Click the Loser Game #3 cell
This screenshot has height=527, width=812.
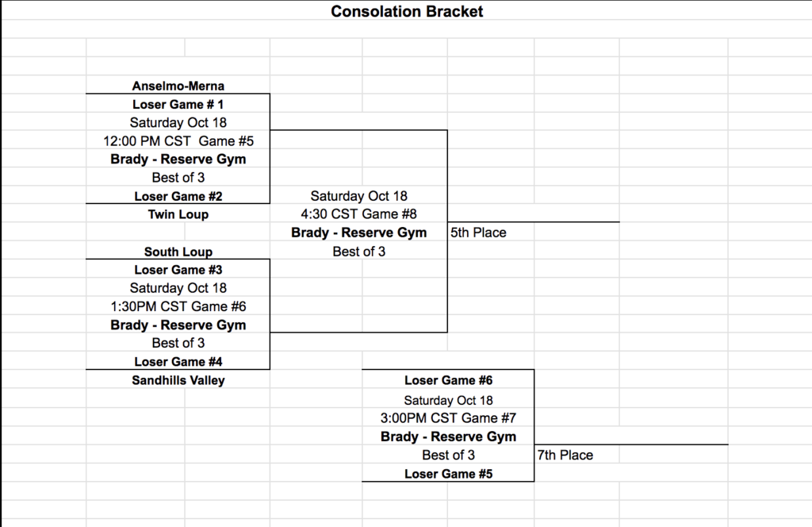click(178, 270)
